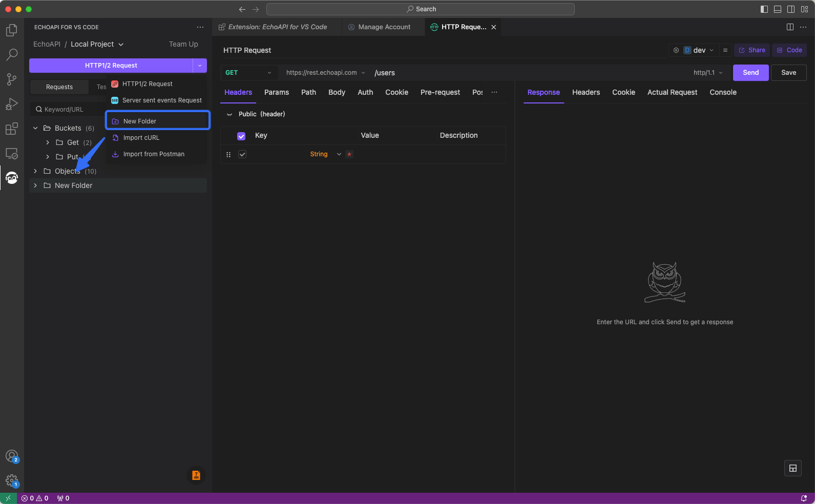Open Remote Explorer view

11,153
